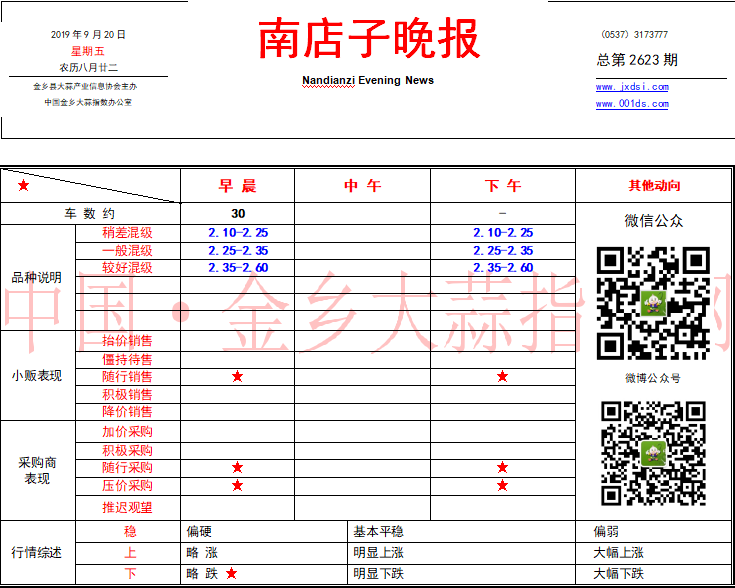Open the www.001ds.com link

pyautogui.click(x=632, y=104)
